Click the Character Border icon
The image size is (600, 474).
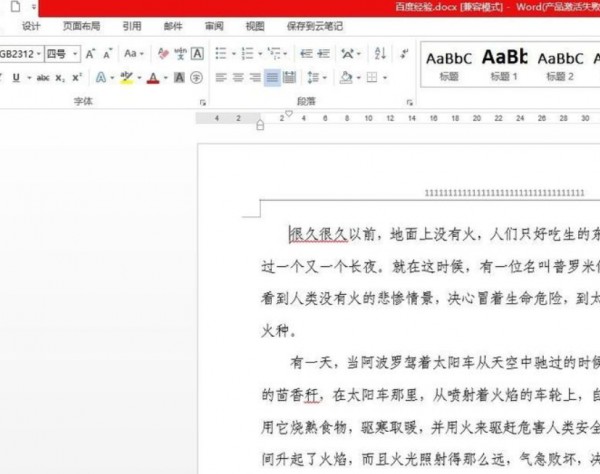tap(197, 54)
